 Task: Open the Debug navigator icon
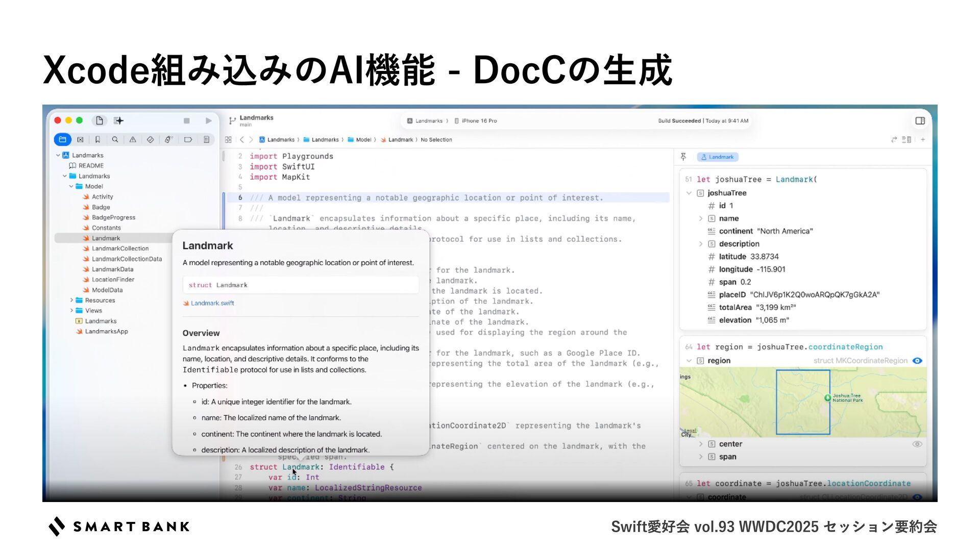(x=168, y=139)
